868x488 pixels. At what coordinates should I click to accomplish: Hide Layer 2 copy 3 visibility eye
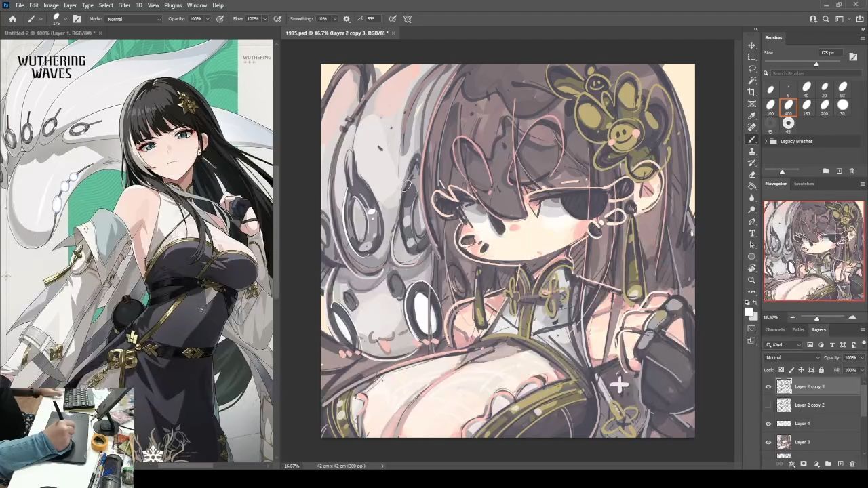[x=768, y=386]
